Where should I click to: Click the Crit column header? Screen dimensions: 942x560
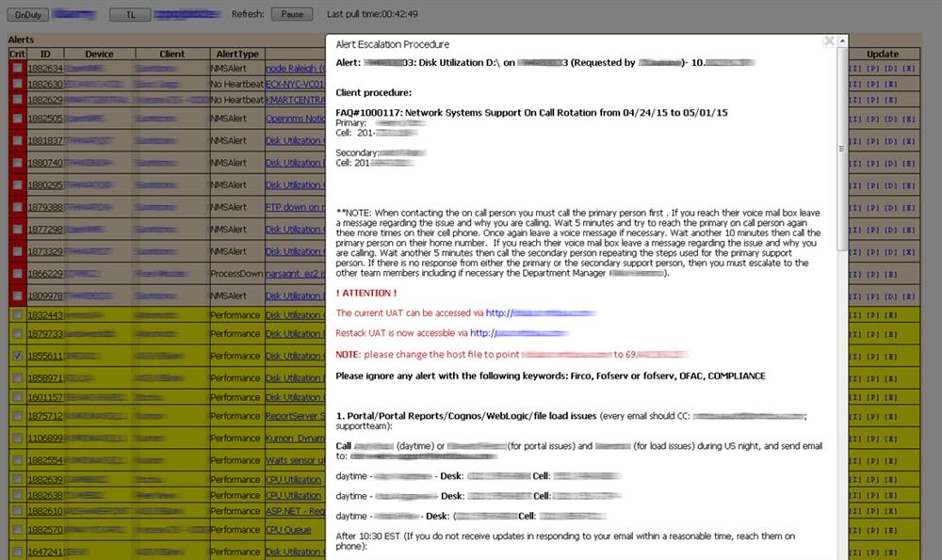point(17,54)
